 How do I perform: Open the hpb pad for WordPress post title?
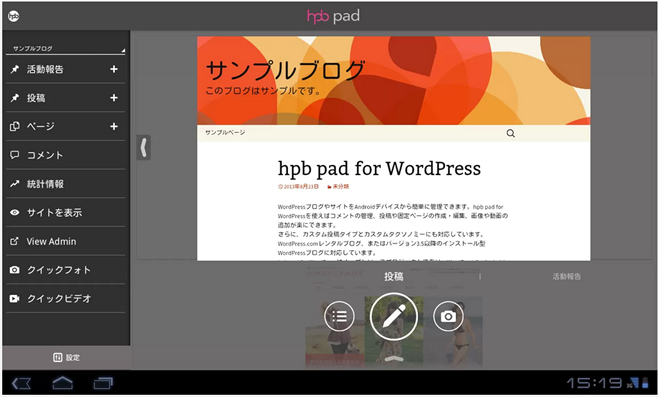click(379, 168)
